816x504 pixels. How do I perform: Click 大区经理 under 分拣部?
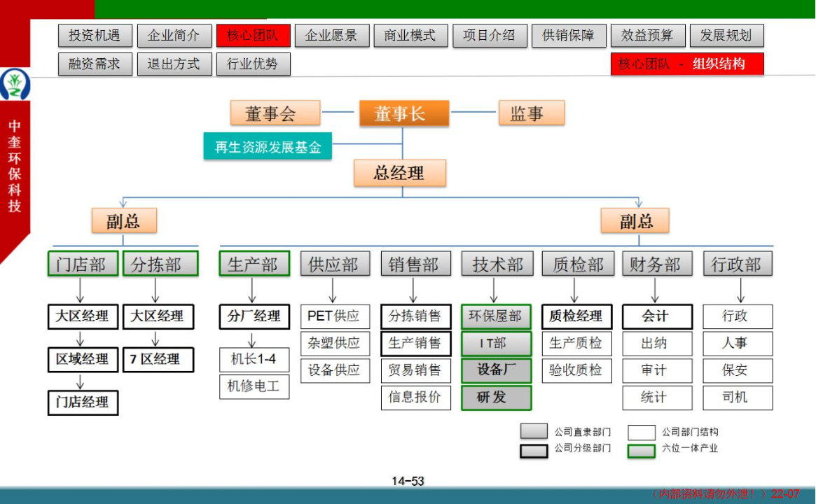coord(158,316)
